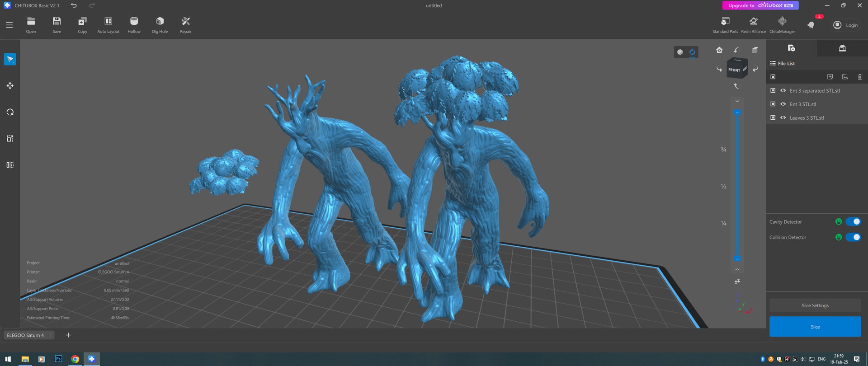Launch ChituManager
The width and height of the screenshot is (868, 366).
pos(782,25)
